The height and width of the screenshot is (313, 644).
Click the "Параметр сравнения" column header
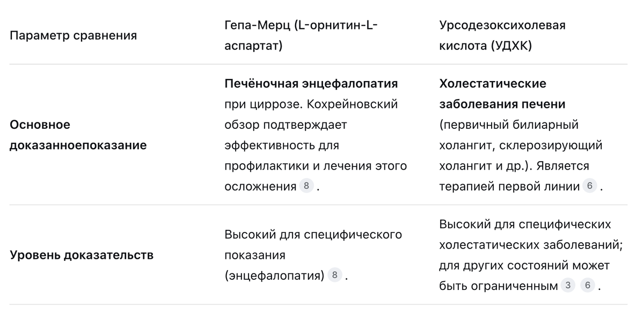[74, 35]
